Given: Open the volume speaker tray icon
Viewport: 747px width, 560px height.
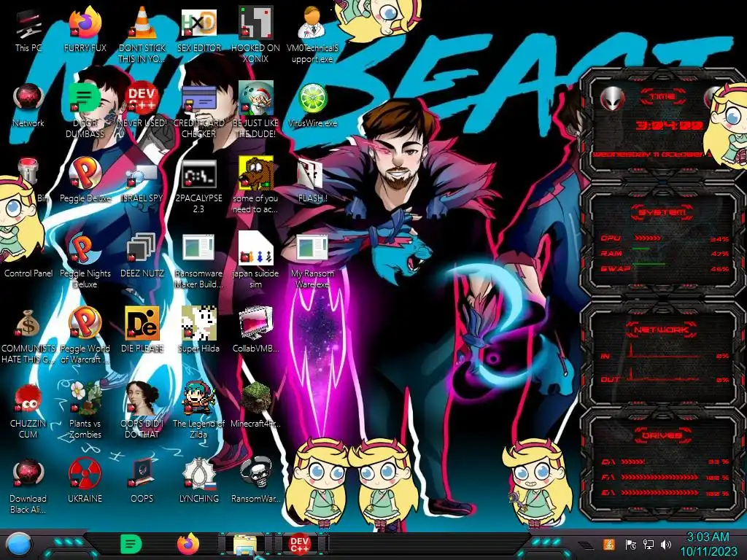Looking at the screenshot, I should [x=666, y=544].
